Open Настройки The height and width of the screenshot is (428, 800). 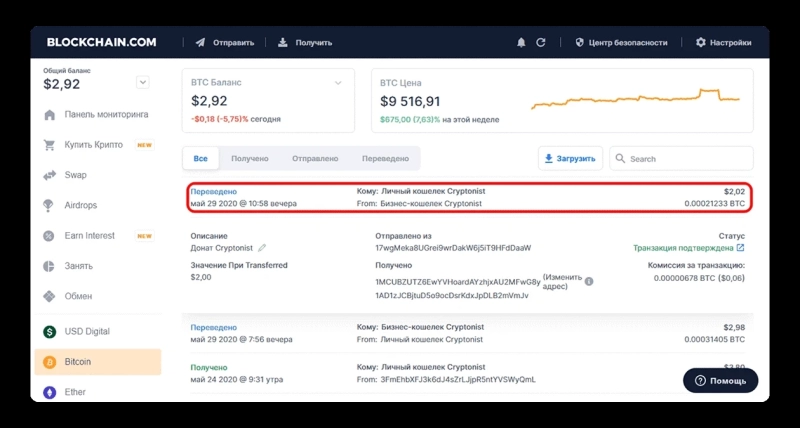coord(731,43)
